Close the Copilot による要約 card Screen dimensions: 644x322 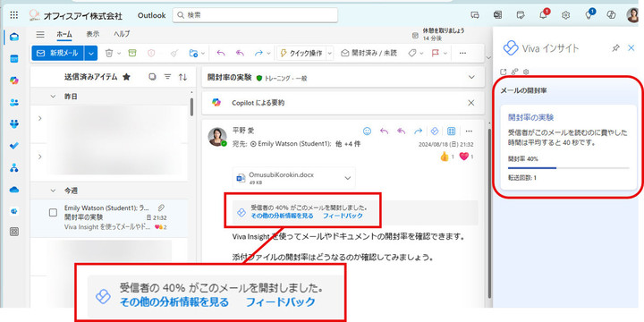[471, 103]
